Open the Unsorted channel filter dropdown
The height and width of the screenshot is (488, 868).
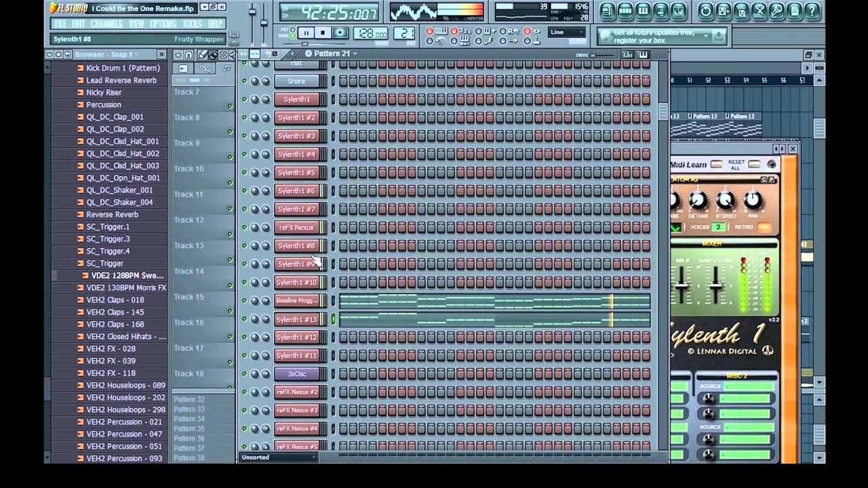coord(279,457)
